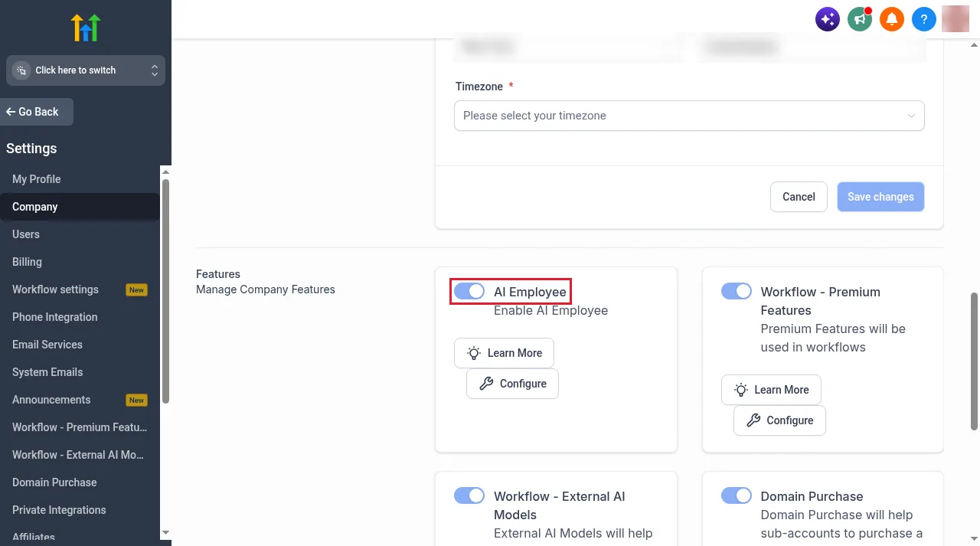Open My Profile settings
The height and width of the screenshot is (546, 980).
(80, 179)
